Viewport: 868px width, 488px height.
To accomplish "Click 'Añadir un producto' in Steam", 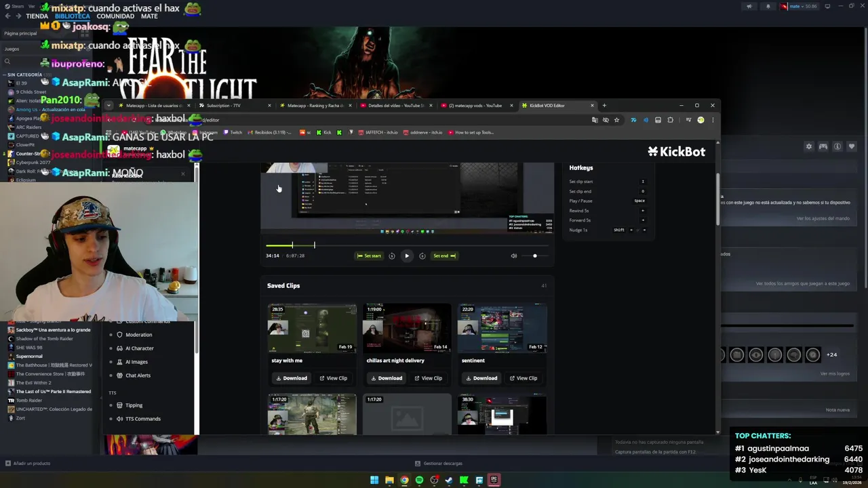I will [x=28, y=464].
